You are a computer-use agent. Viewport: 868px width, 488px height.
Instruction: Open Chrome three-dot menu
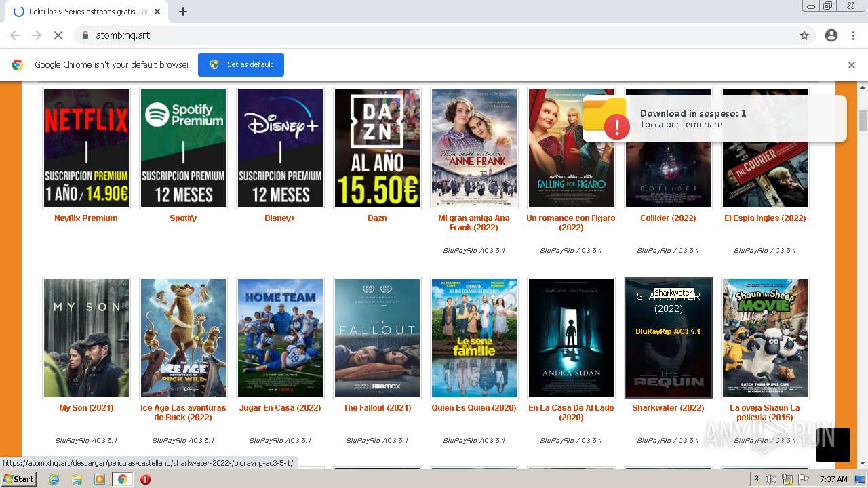(x=853, y=35)
